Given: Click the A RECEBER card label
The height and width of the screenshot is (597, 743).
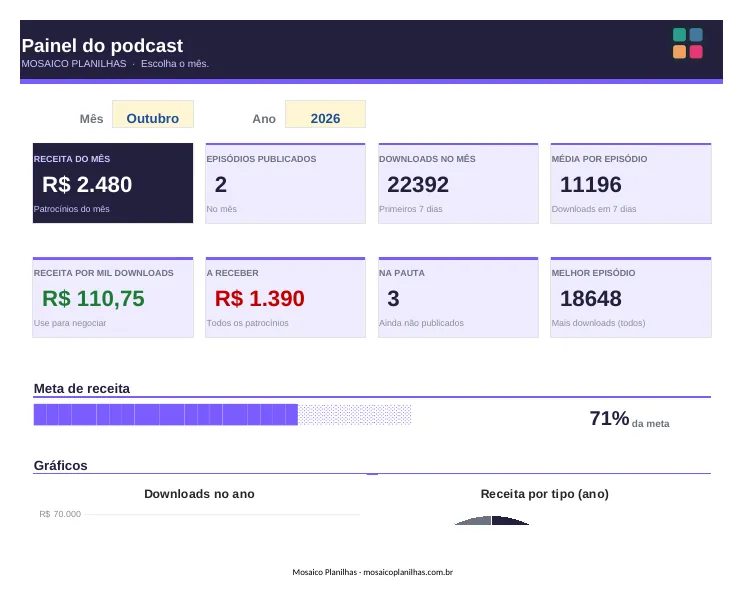Looking at the screenshot, I should 233,273.
